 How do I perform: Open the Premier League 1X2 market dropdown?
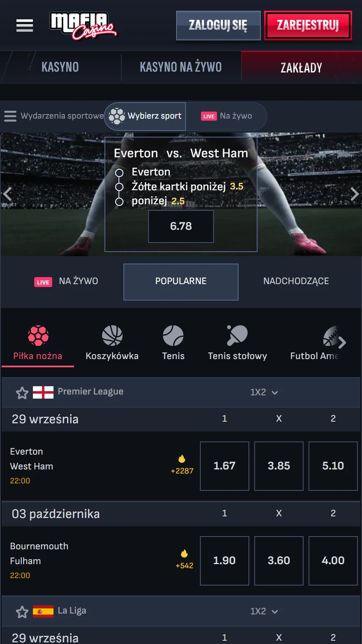coord(264,392)
